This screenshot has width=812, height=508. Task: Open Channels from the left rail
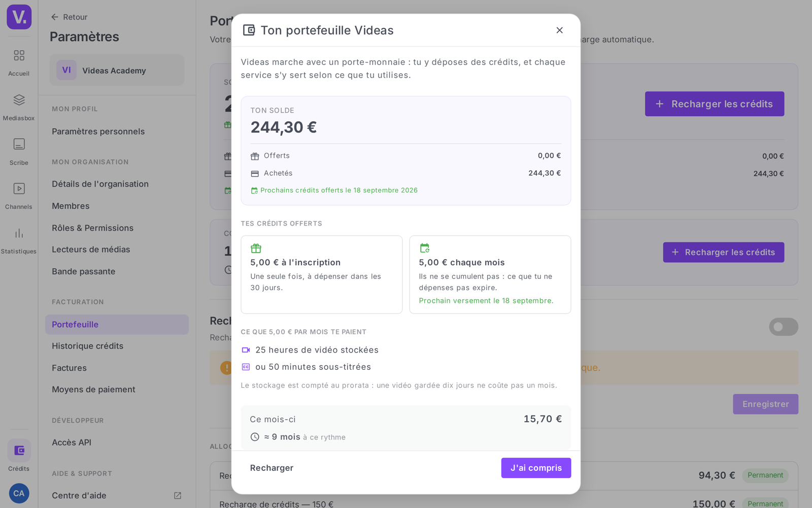pyautogui.click(x=19, y=196)
